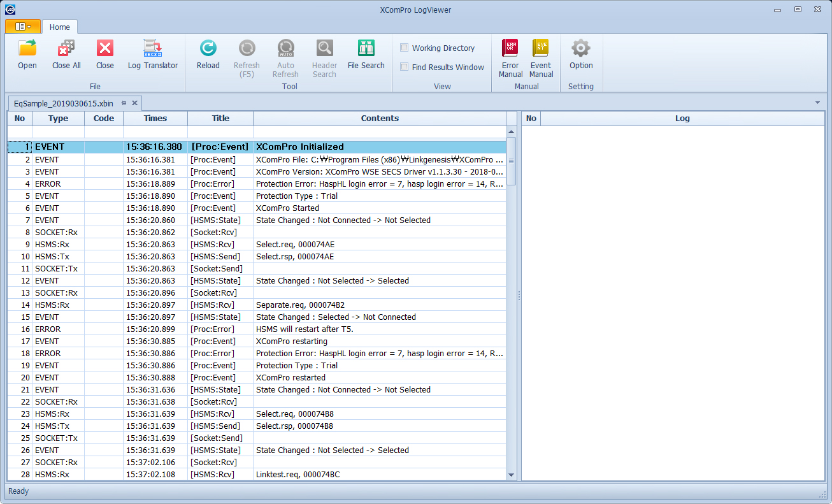Click the Contents filter input cell
The image size is (832, 504).
[x=380, y=132]
